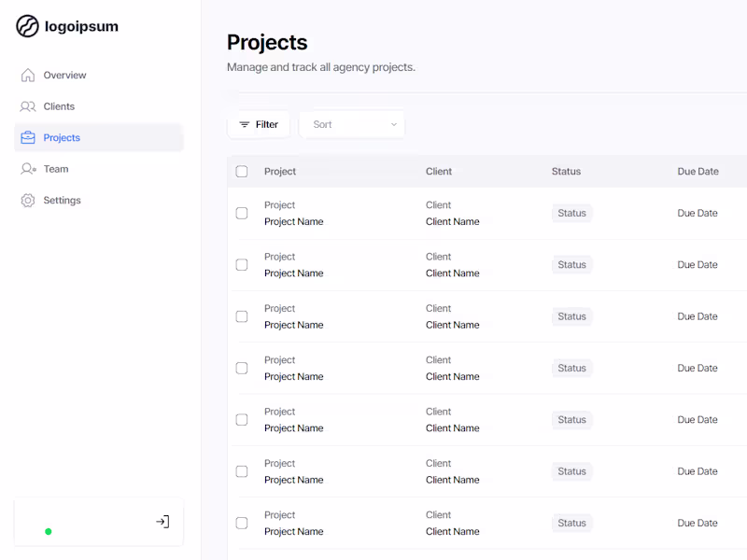The width and height of the screenshot is (747, 560).
Task: Select the Clients people icon
Action: (x=29, y=105)
